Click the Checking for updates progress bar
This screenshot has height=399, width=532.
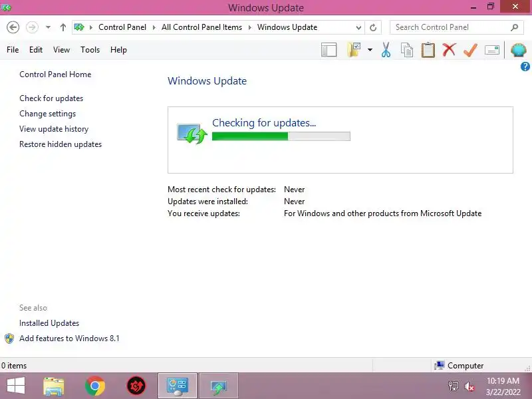(281, 136)
